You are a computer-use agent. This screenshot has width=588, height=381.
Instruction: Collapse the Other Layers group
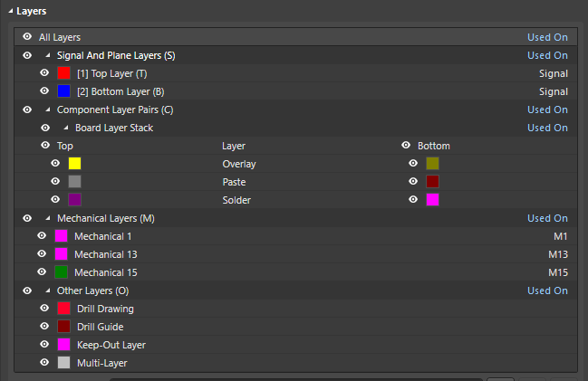click(48, 291)
